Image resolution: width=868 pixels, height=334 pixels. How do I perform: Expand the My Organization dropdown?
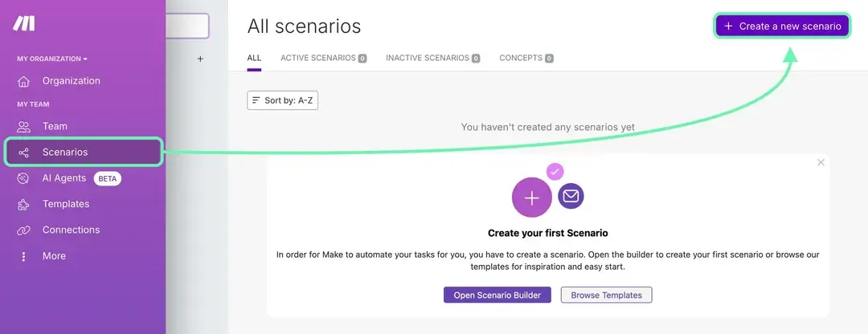pos(52,59)
